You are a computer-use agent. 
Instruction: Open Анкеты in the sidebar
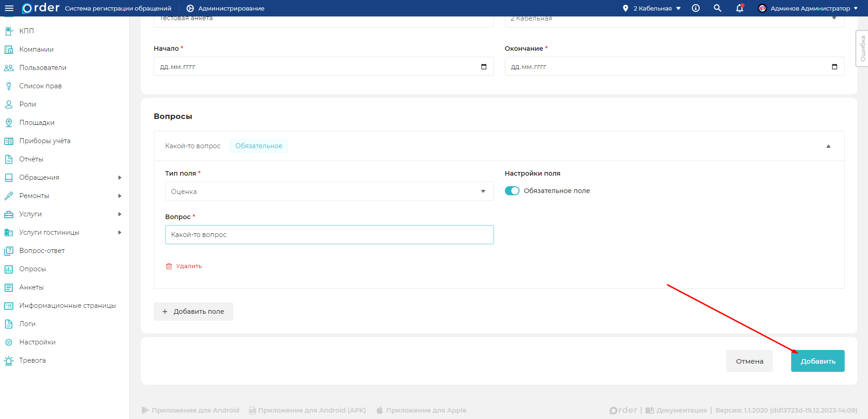click(32, 287)
